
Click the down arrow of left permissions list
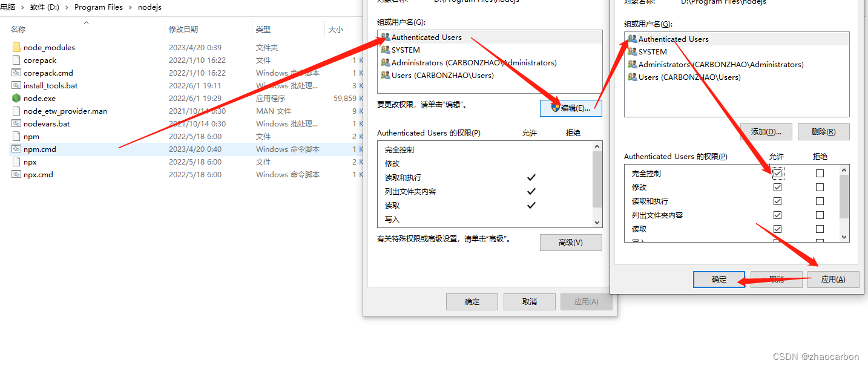pos(597,223)
